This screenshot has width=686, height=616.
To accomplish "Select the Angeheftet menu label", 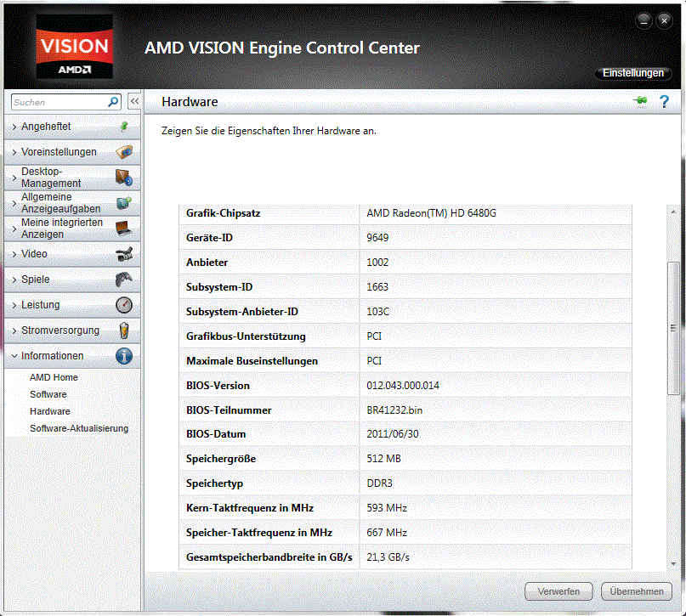I will 46,127.
